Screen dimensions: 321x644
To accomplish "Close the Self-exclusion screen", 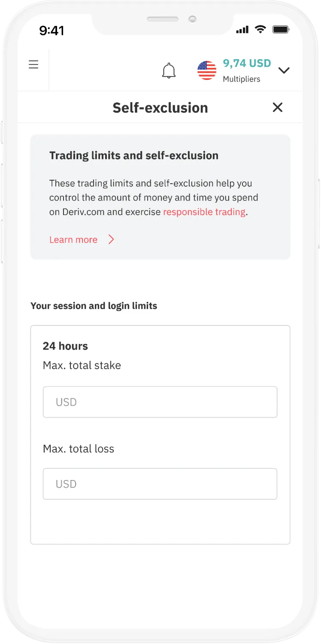I will 278,107.
